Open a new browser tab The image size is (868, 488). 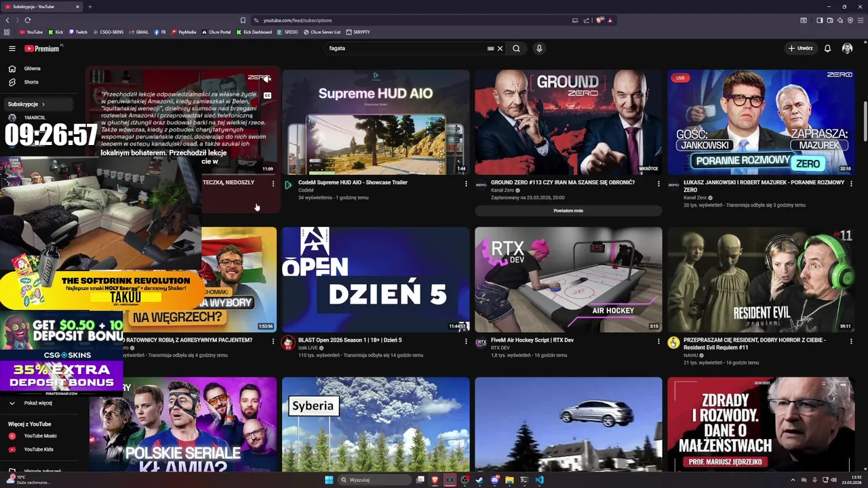click(x=90, y=7)
